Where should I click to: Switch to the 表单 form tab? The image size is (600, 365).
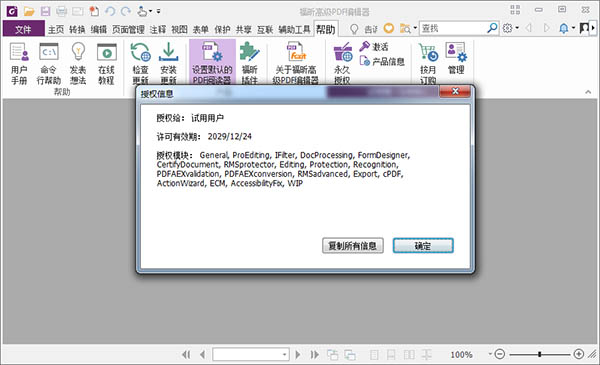tap(201, 29)
